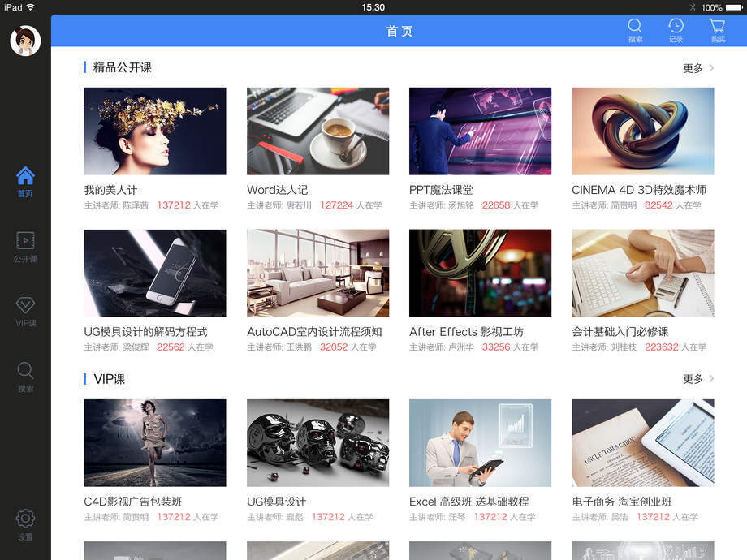The width and height of the screenshot is (747, 560).
Task: Click the AutoCAD室内设计流程须知 title
Action: click(x=314, y=332)
